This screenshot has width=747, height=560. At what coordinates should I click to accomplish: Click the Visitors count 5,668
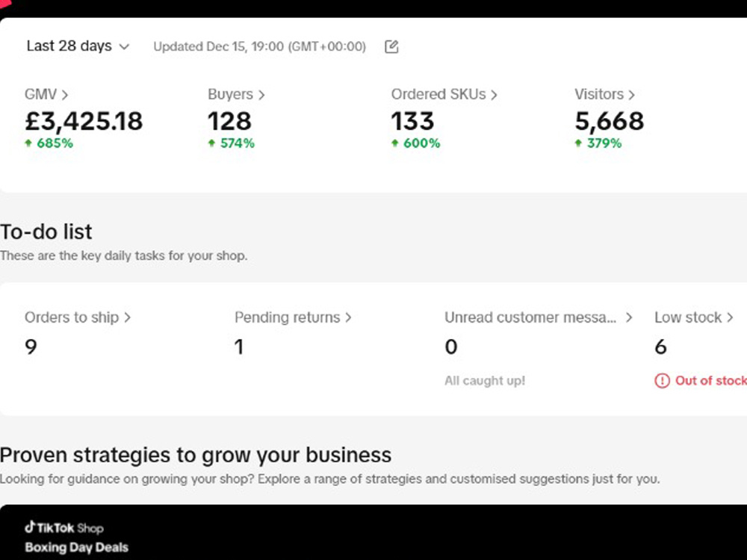coord(610,122)
